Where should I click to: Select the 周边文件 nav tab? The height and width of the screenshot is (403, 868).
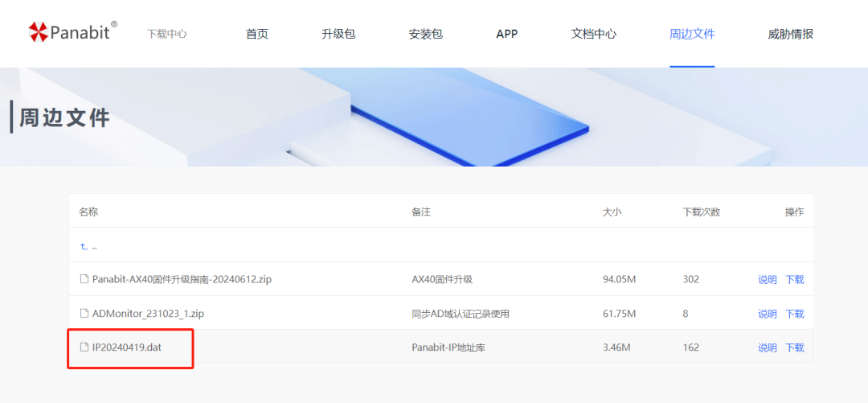tap(692, 34)
